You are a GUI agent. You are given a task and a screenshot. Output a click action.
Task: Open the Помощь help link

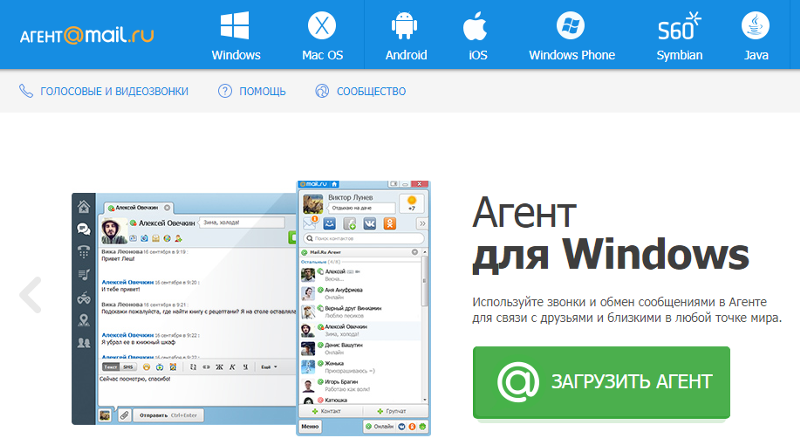tap(252, 91)
